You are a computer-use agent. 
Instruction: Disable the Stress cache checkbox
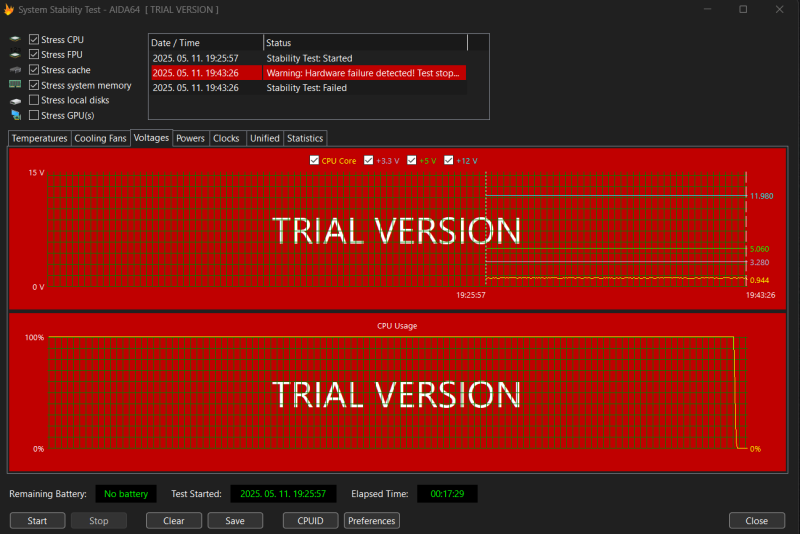34,69
